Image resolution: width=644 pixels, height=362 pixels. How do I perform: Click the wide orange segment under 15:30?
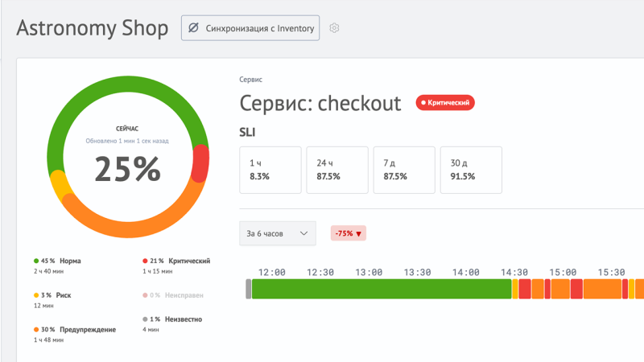pyautogui.click(x=602, y=289)
